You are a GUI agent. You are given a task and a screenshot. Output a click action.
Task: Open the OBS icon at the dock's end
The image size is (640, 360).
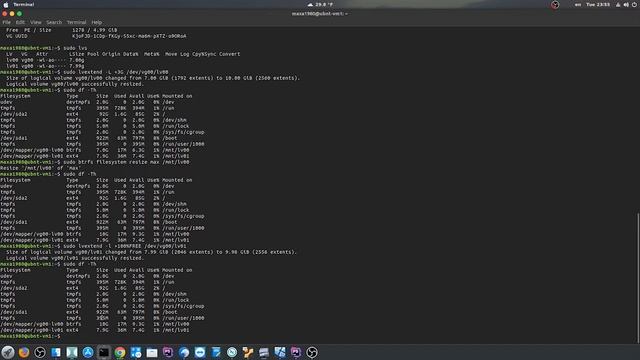pos(312,352)
